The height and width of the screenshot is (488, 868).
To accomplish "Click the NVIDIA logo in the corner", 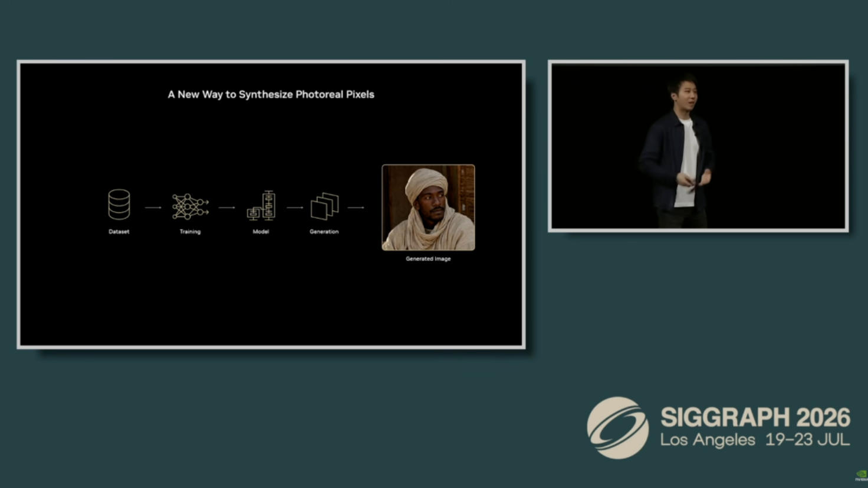I will 862,476.
